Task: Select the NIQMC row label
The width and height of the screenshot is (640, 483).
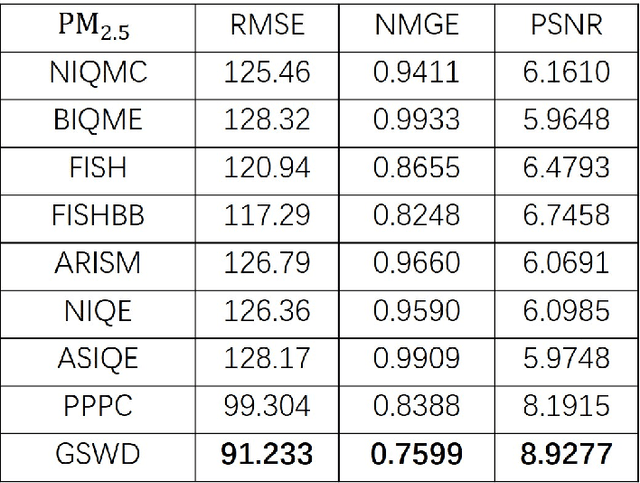Action: (98, 72)
